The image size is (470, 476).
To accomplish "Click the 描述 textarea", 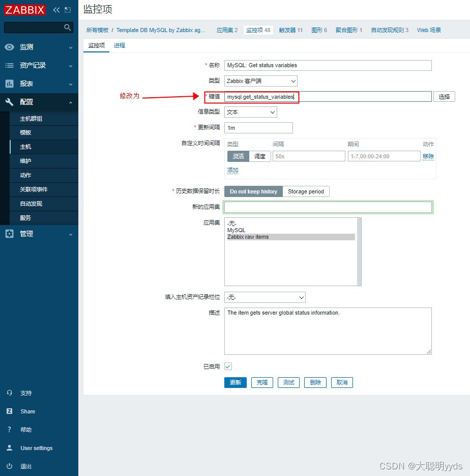I will (328, 331).
